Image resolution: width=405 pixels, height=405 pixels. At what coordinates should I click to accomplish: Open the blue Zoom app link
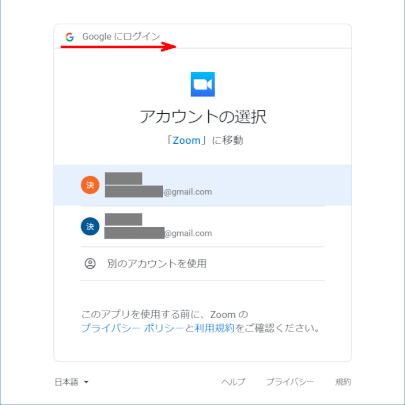click(x=187, y=140)
